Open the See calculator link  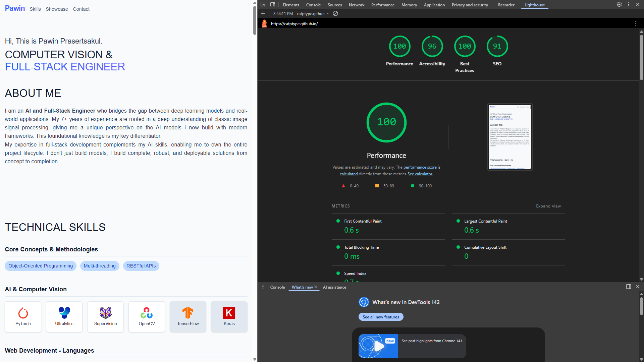click(420, 174)
